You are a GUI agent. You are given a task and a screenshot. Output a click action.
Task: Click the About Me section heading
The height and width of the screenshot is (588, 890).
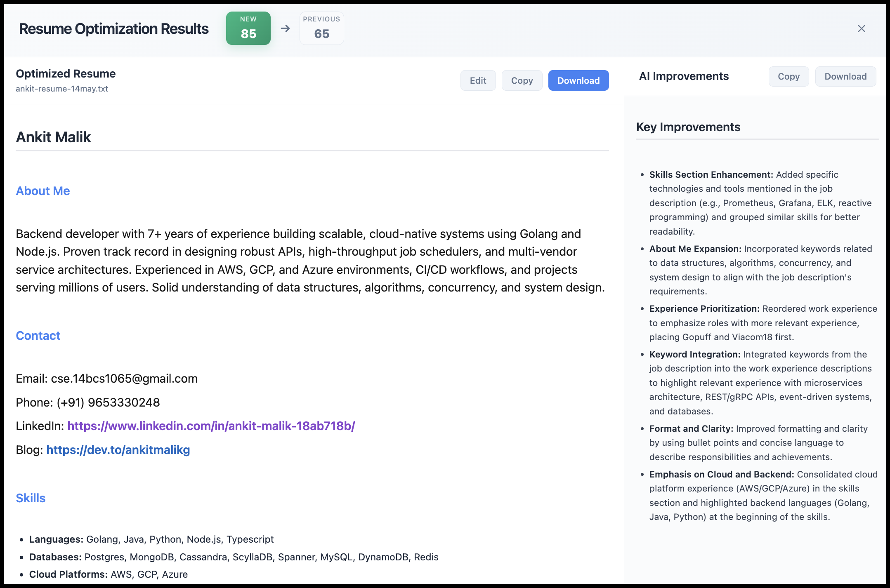point(42,191)
